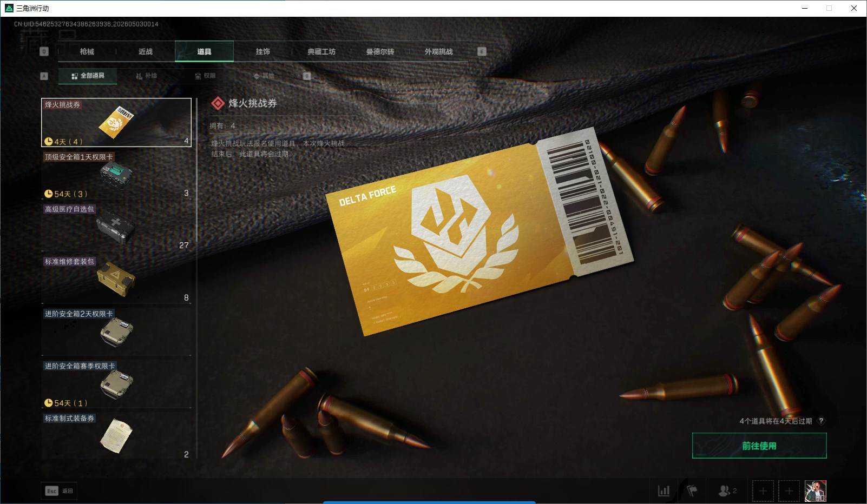Viewport: 867px width, 504px height.
Task: Click the Esc 返回 back button
Action: (58, 490)
